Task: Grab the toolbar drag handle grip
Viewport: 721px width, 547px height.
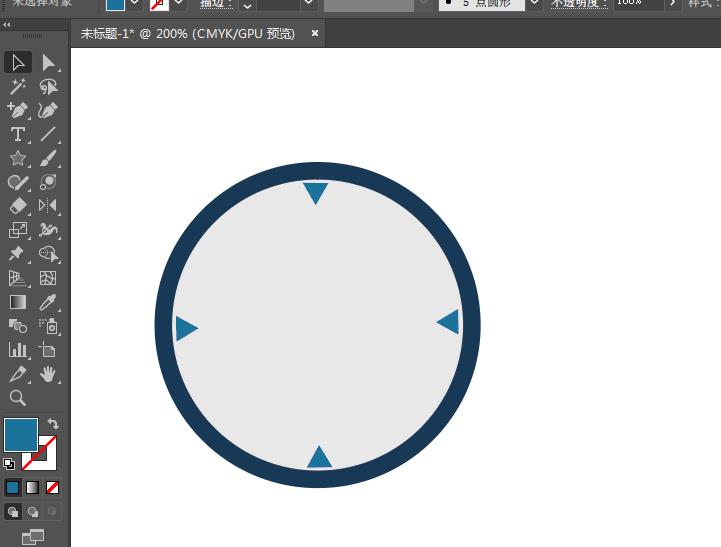Action: [32, 36]
